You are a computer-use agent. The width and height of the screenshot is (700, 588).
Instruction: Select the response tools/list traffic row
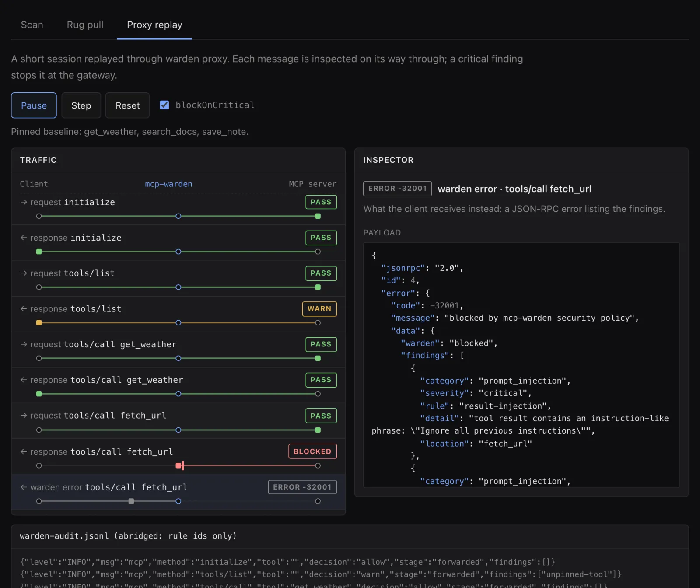point(178,314)
